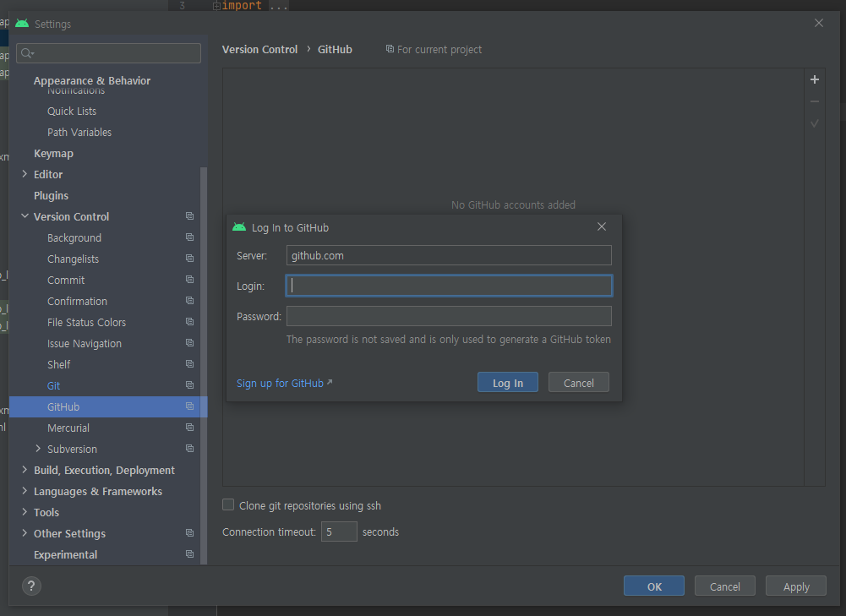Image resolution: width=846 pixels, height=616 pixels.
Task: Click project-level icon beside File Status Colors
Action: (x=189, y=321)
